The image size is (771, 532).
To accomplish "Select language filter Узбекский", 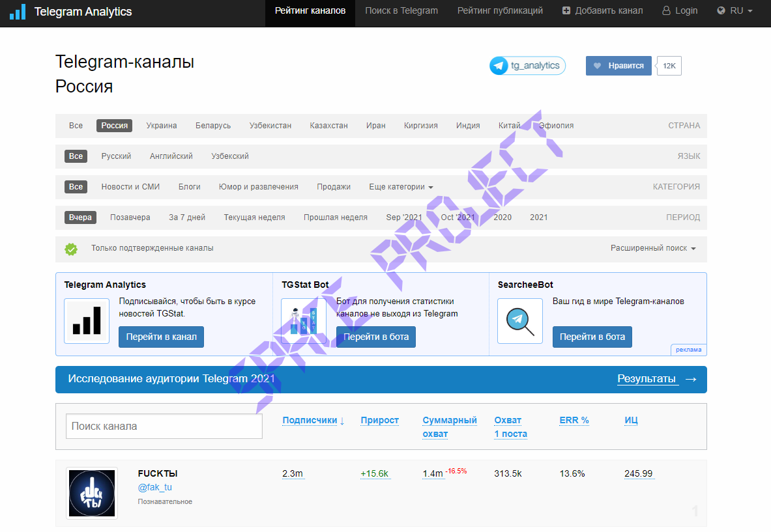I will point(230,156).
